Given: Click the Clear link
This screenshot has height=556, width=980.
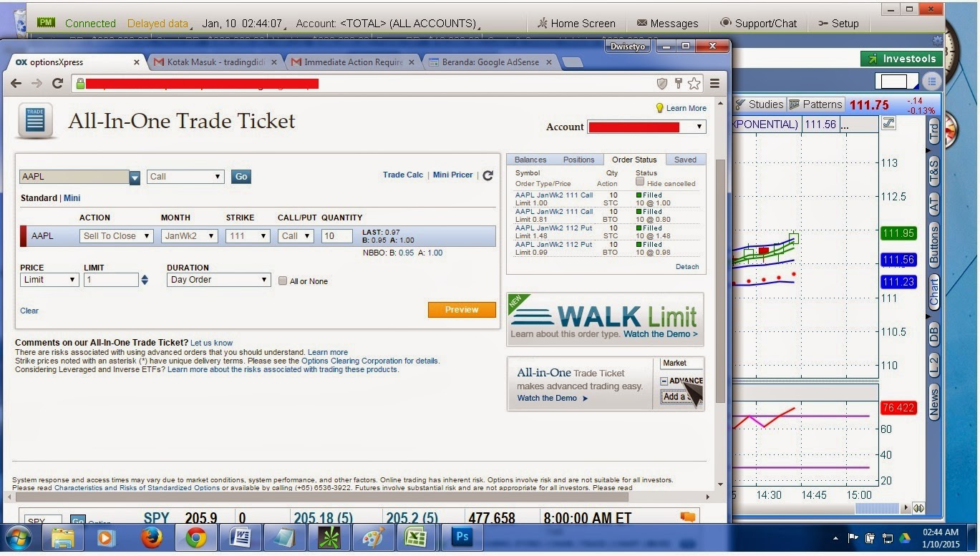Looking at the screenshot, I should tap(29, 311).
